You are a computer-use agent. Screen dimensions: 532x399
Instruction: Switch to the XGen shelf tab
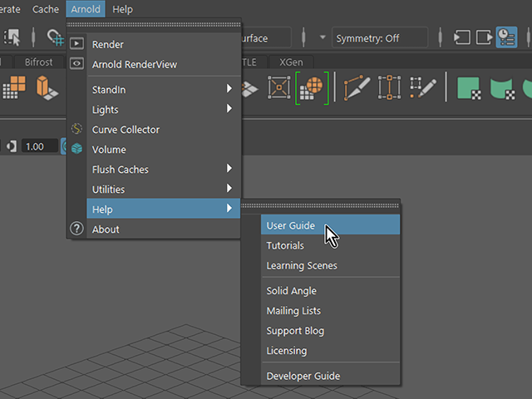[x=291, y=62]
